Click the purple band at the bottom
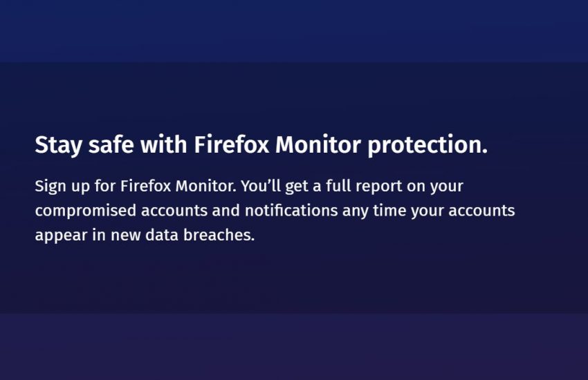The width and height of the screenshot is (588, 380). (x=294, y=347)
